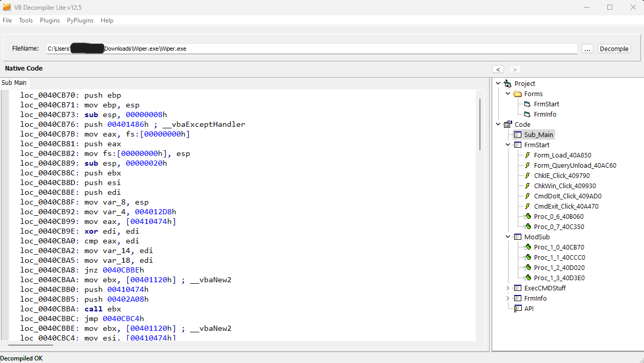Collapse the Forms folder node
644x363 pixels.
pos(508,94)
